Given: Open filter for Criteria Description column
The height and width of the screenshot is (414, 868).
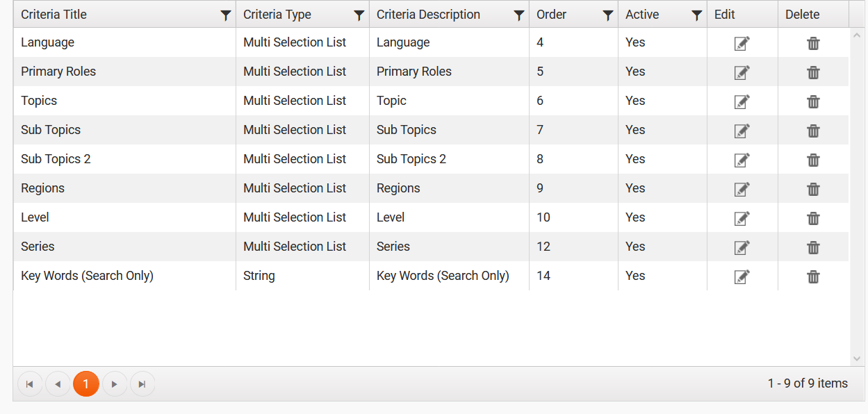Looking at the screenshot, I should pos(518,15).
